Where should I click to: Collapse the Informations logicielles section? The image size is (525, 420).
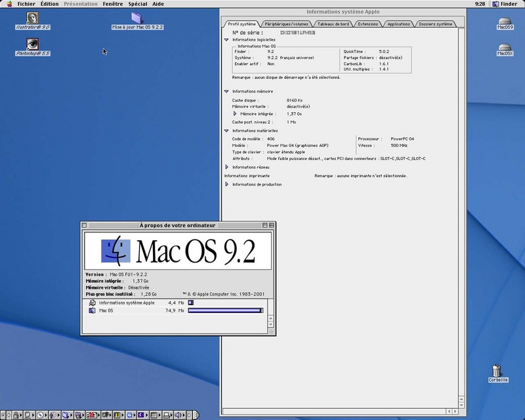coord(226,39)
